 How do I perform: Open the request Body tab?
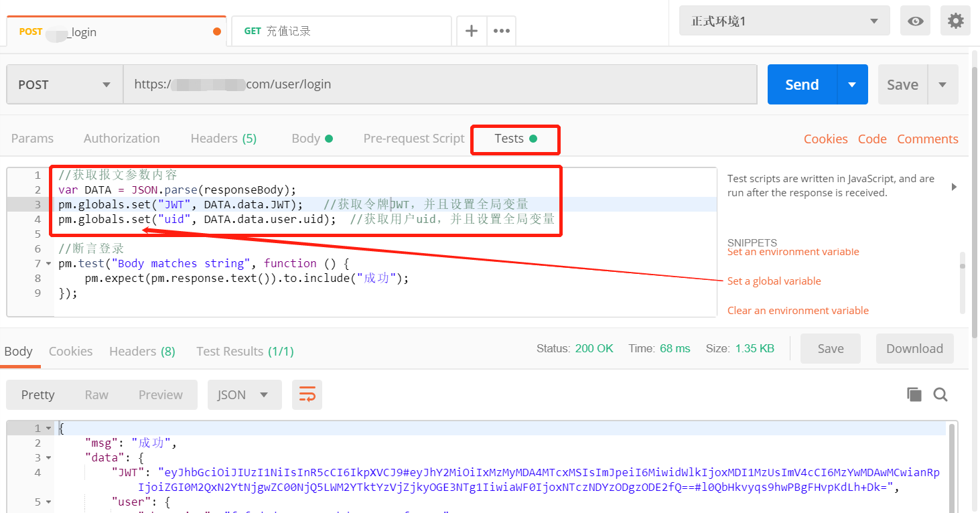click(312, 139)
